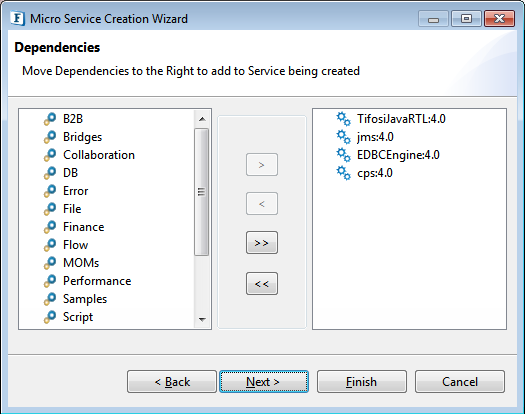Click the Collaboration key icon
This screenshot has width=525, height=414.
pyautogui.click(x=50, y=155)
